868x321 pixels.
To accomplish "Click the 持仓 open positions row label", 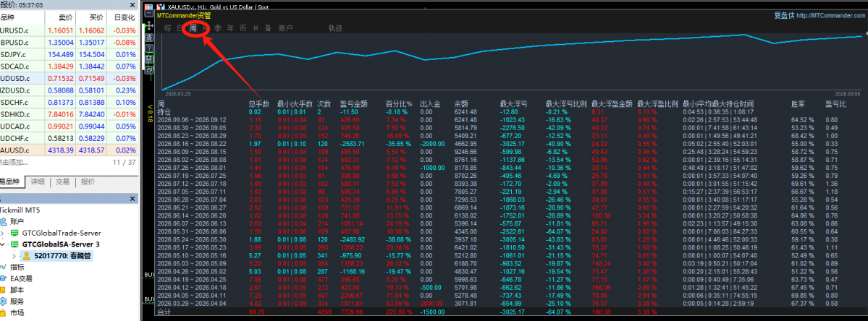I will 164,111.
